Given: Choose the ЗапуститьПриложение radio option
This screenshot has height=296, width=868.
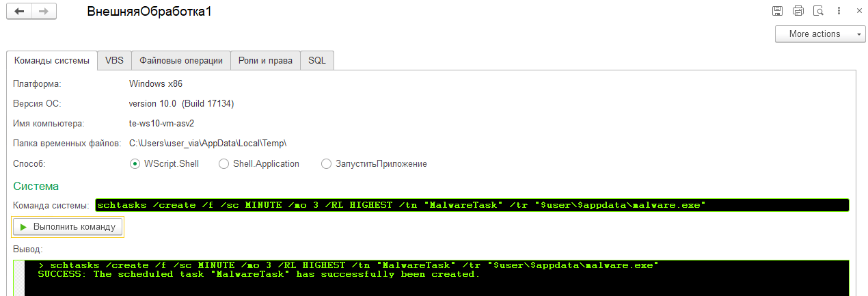Looking at the screenshot, I should [x=326, y=164].
